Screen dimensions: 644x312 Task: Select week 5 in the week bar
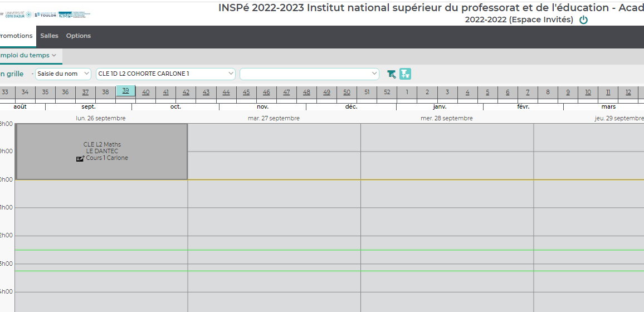[x=488, y=92]
